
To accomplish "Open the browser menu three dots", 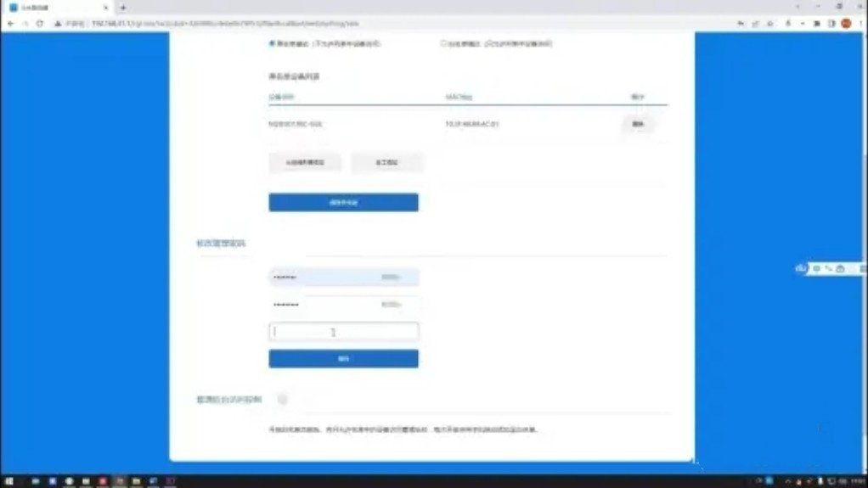I will pyautogui.click(x=861, y=24).
